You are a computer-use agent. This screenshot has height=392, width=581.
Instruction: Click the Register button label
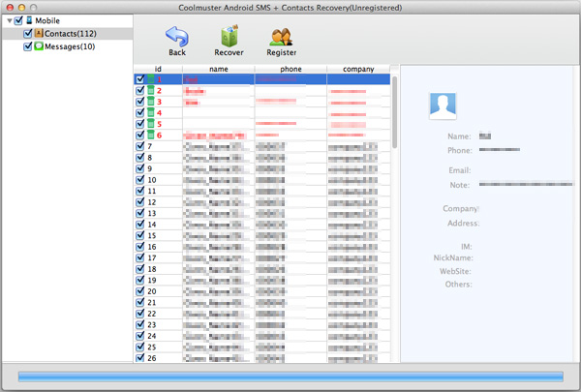pyautogui.click(x=282, y=52)
